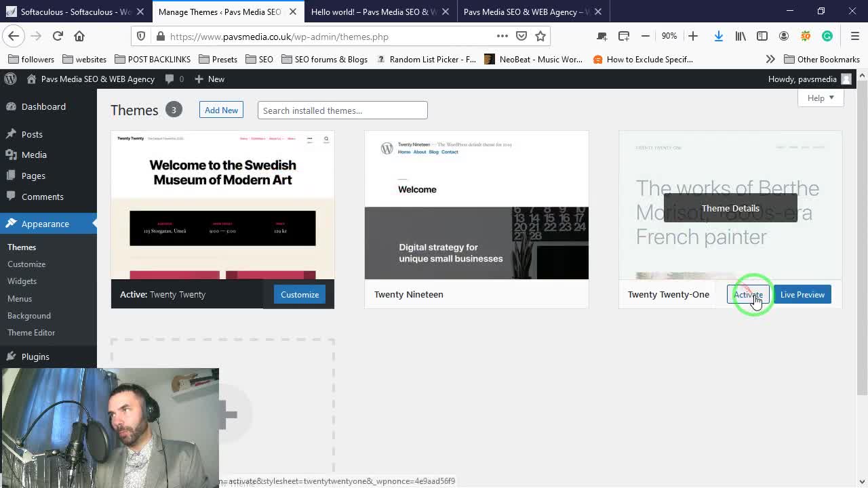Open the websites bookmark folder

[84, 59]
